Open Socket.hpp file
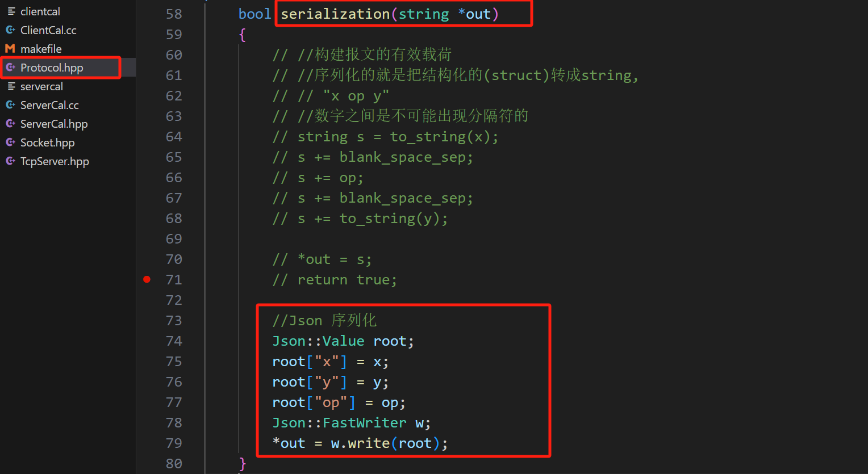 pyautogui.click(x=47, y=142)
